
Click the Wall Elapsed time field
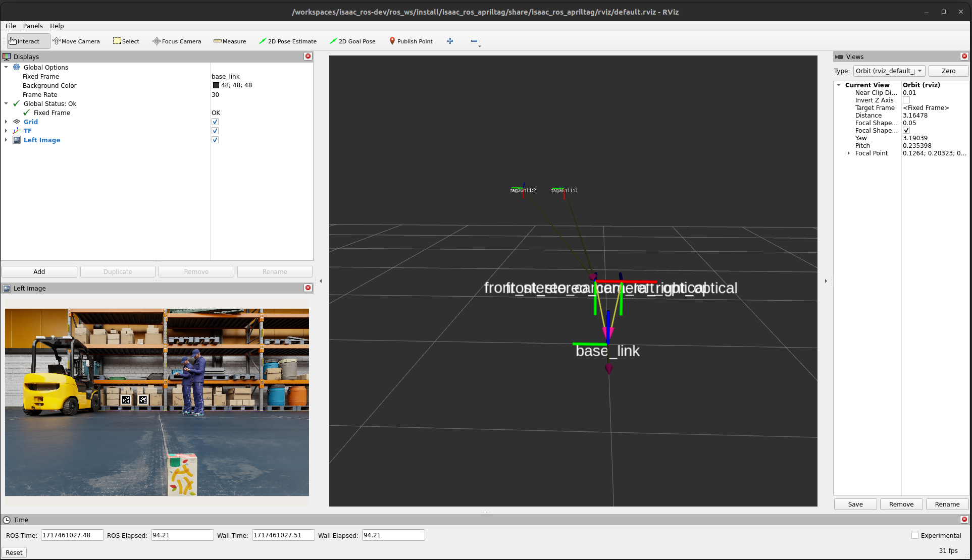tap(393, 535)
